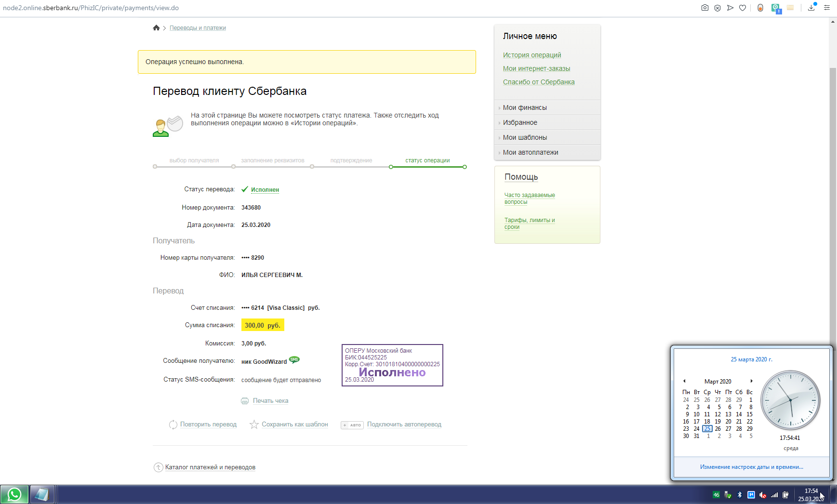Click the Операция успешно выполнена notification
The height and width of the screenshot is (504, 837).
point(307,62)
